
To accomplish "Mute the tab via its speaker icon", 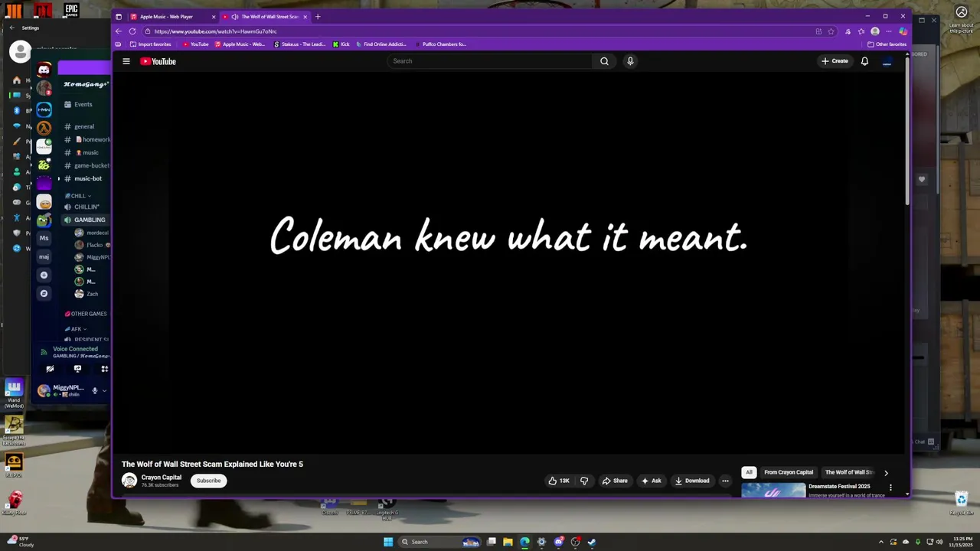I will coord(234,16).
